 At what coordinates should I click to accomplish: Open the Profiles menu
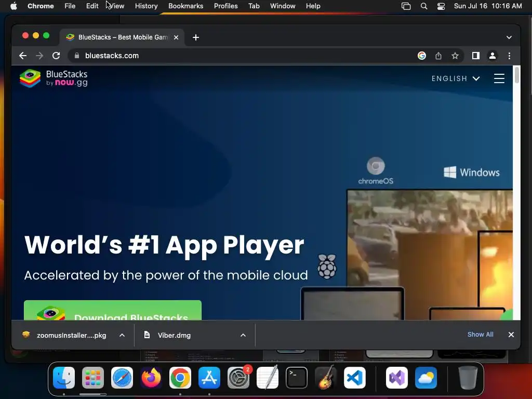coord(225,6)
